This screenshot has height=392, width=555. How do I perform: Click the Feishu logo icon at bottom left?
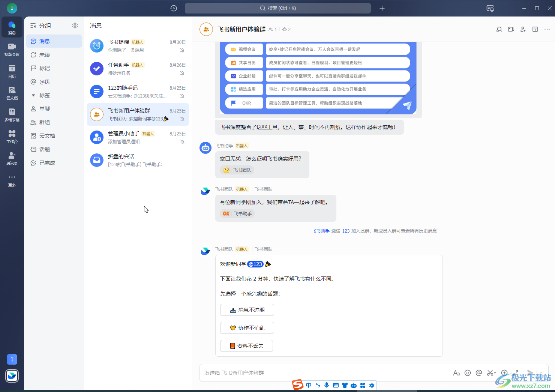(x=12, y=375)
